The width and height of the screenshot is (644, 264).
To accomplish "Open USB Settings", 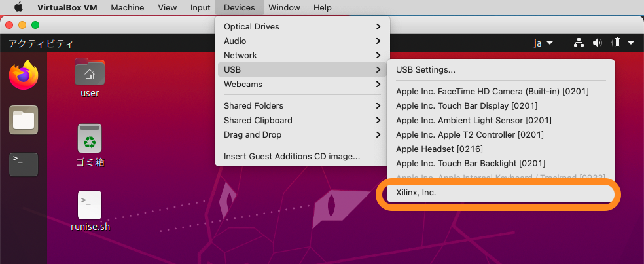I will [x=501, y=70].
